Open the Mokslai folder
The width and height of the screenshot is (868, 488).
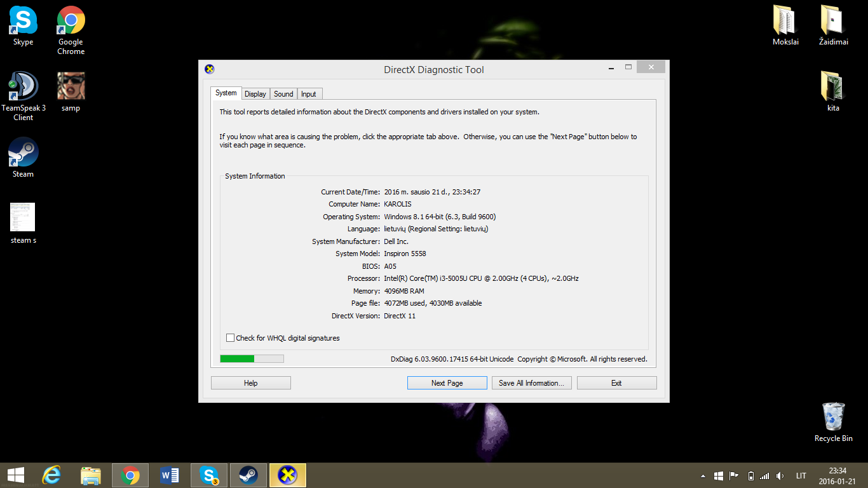(x=785, y=26)
